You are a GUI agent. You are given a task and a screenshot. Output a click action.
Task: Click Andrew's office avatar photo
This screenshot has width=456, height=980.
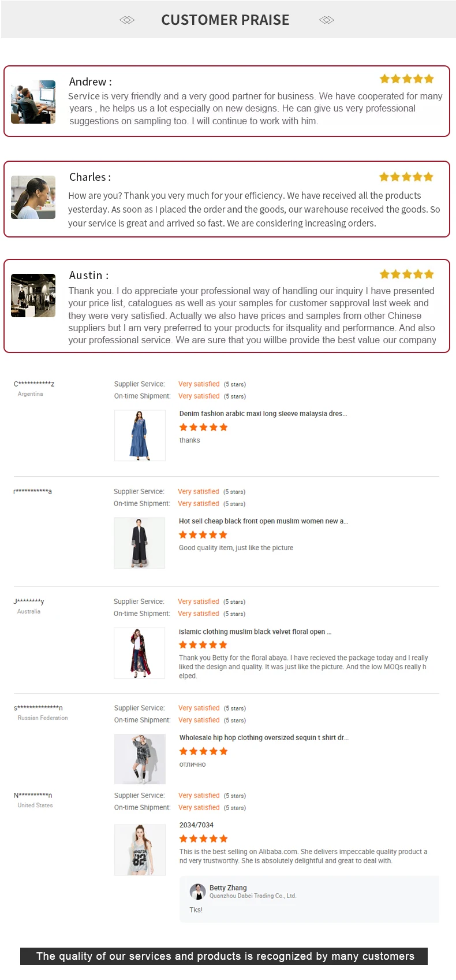coord(33,102)
